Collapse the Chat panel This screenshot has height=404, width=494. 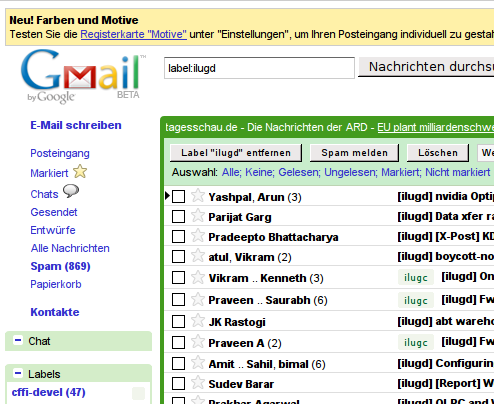(18, 341)
